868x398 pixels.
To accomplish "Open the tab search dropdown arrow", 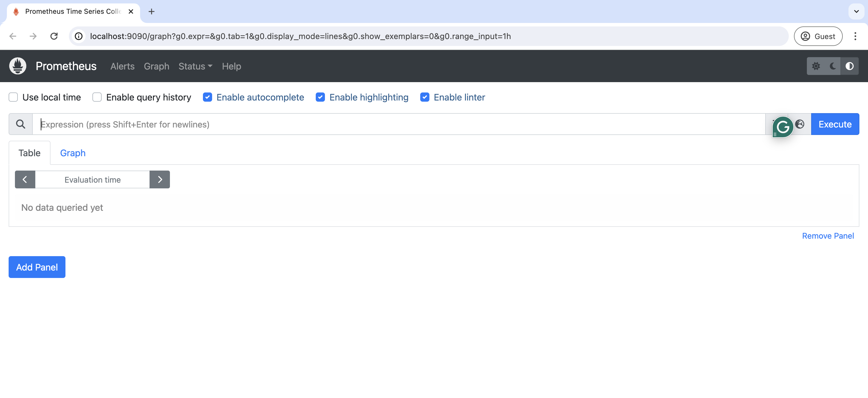I will tap(856, 11).
